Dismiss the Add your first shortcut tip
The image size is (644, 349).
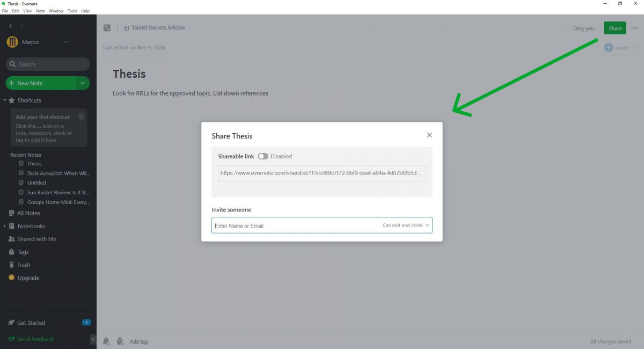(x=81, y=117)
